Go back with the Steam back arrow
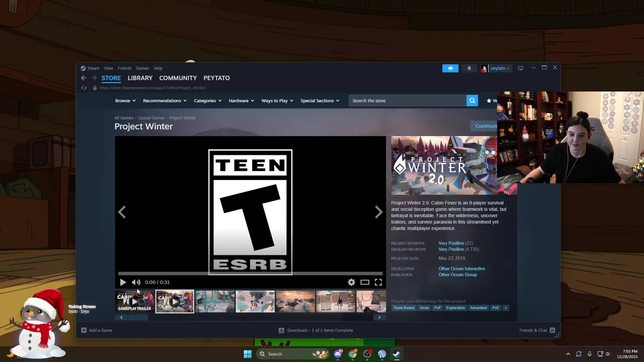 coord(84,78)
